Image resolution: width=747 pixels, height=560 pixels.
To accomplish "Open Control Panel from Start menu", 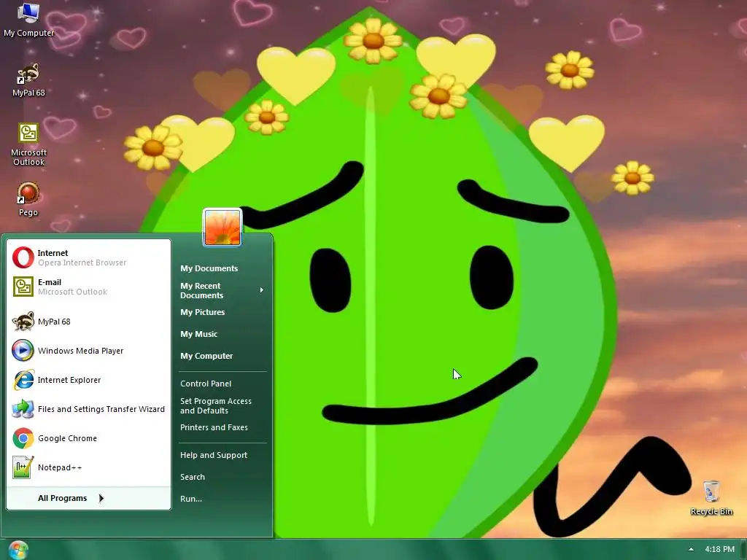I will 206,384.
